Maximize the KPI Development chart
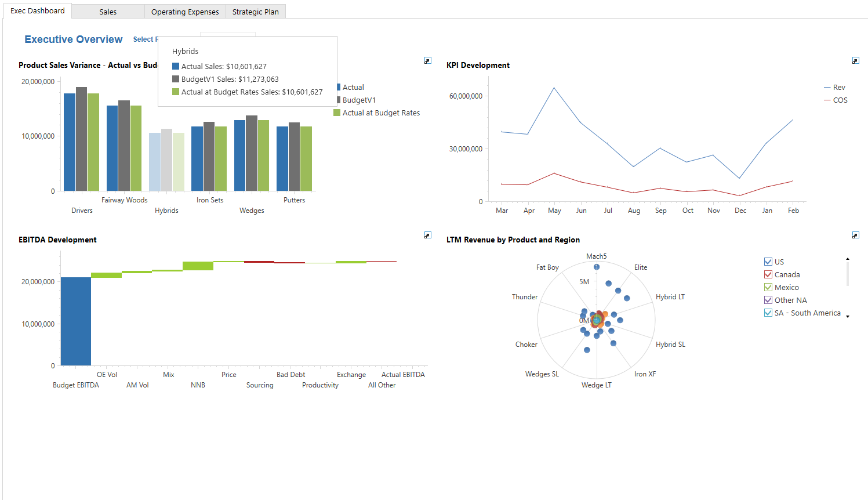868x500 pixels. [855, 60]
